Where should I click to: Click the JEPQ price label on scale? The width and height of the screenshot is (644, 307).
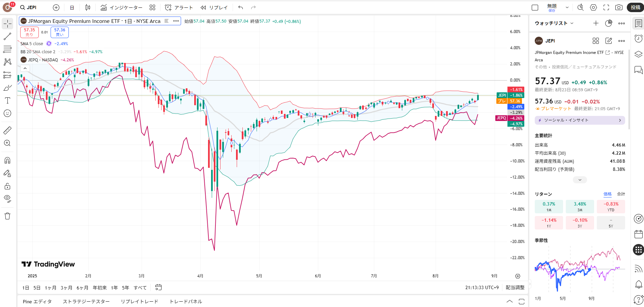coord(501,118)
